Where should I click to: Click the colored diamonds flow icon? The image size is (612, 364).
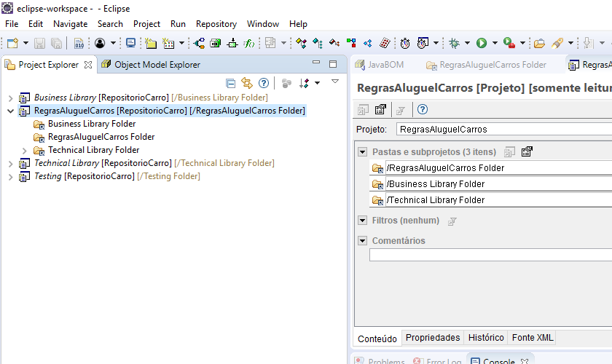[x=301, y=43]
